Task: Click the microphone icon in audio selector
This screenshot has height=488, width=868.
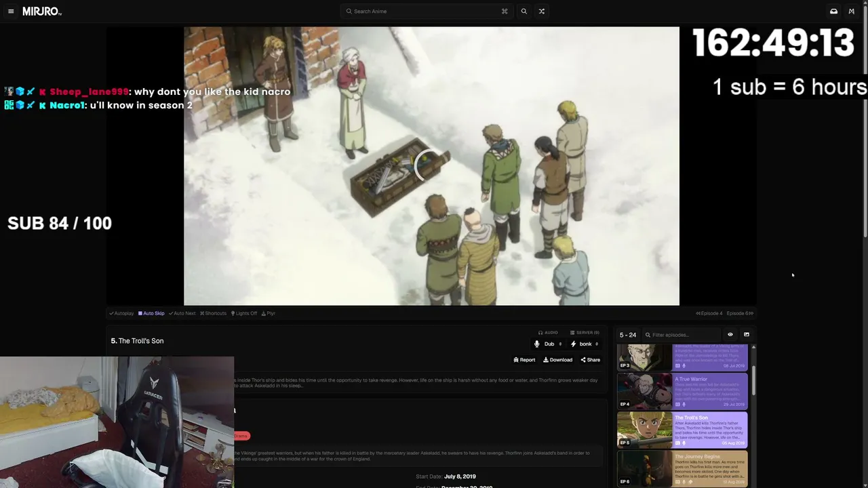Action: tap(537, 344)
